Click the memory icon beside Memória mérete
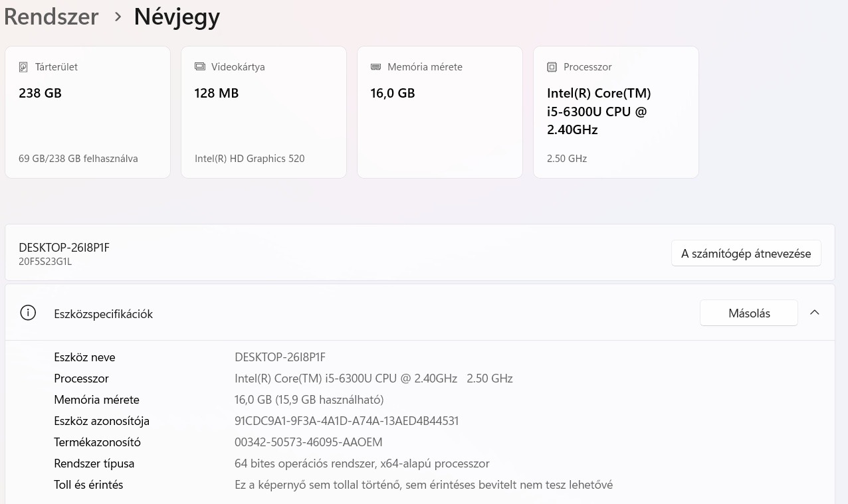Image resolution: width=848 pixels, height=504 pixels. (375, 67)
